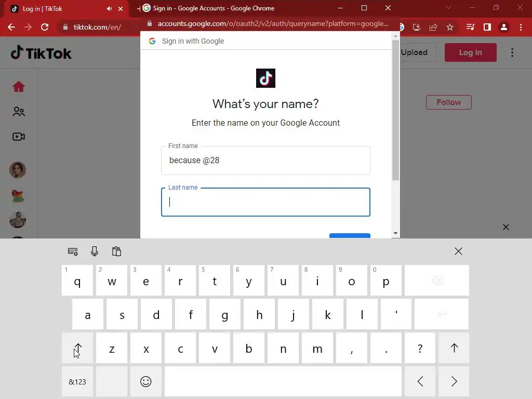Tap the return key on keyboard
This screenshot has height=399, width=532.
click(x=442, y=314)
